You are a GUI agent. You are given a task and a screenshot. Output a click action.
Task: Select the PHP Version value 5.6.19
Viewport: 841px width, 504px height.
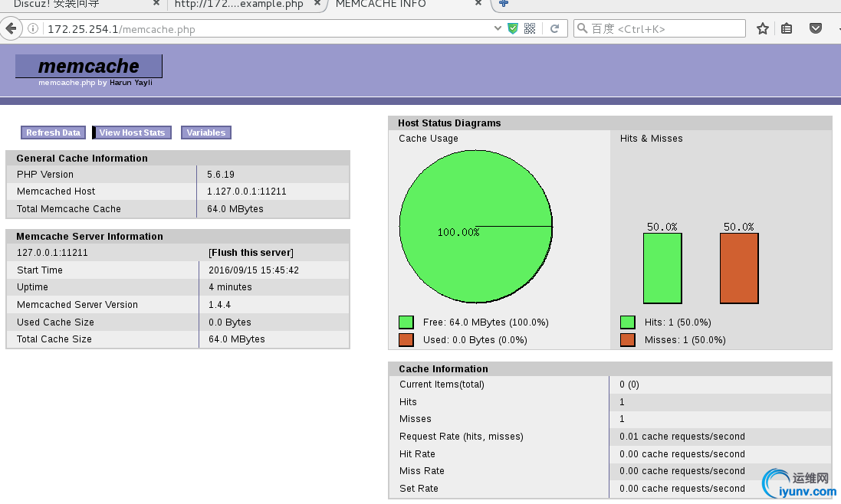click(x=221, y=174)
